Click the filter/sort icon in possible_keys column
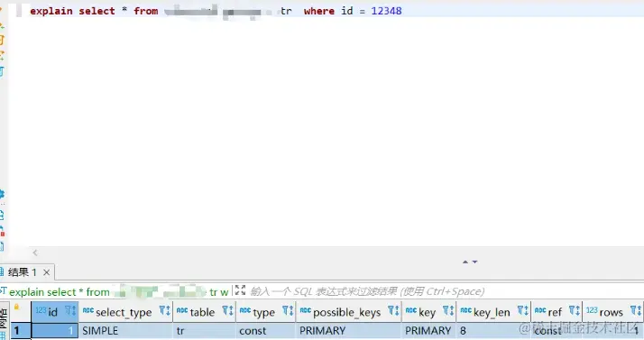This screenshot has width=644, height=340. 393,310
